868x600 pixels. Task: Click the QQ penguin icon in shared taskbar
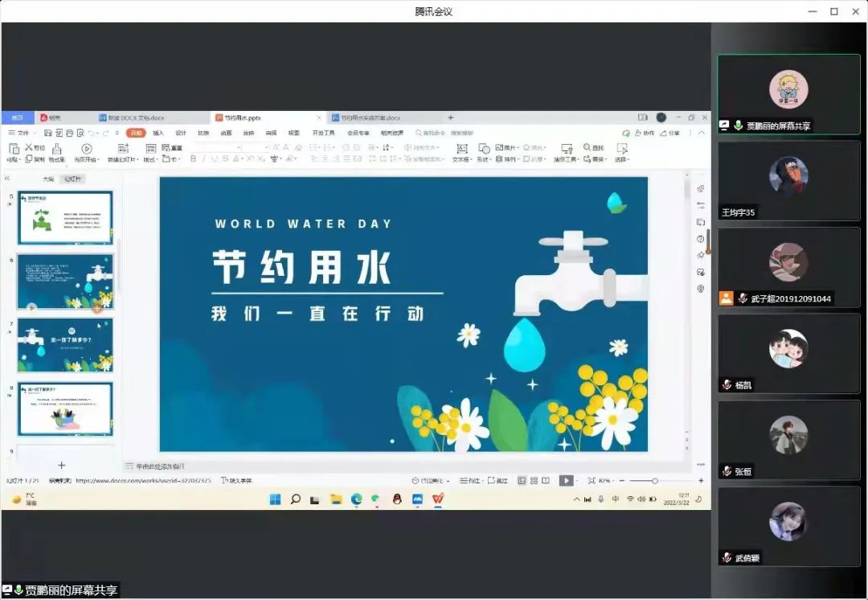(x=397, y=499)
